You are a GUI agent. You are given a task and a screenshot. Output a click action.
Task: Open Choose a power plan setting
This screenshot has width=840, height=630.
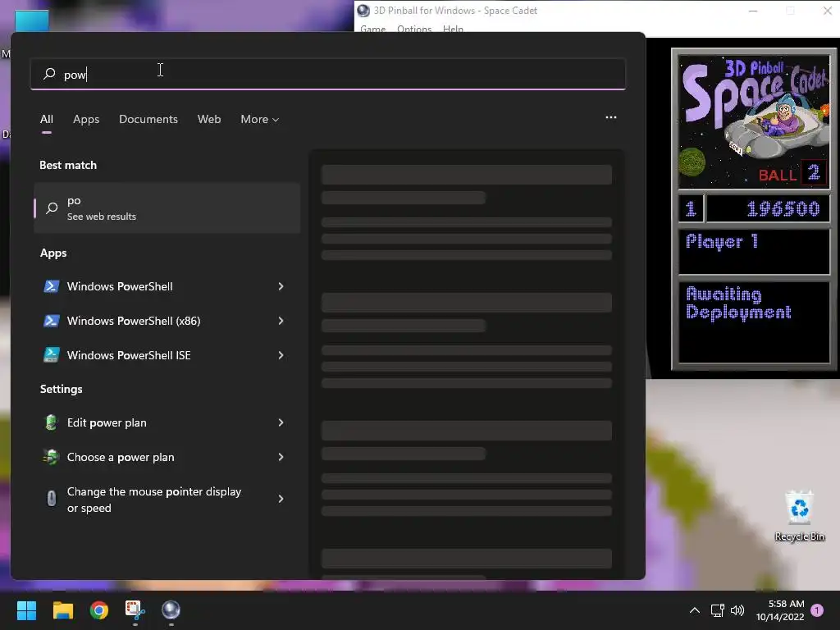pos(167,456)
